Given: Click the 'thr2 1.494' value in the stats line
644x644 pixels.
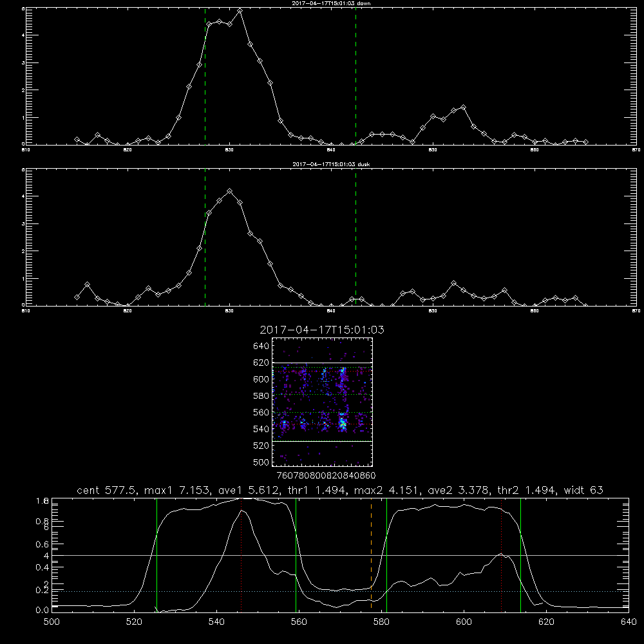Looking at the screenshot, I should 527,490.
